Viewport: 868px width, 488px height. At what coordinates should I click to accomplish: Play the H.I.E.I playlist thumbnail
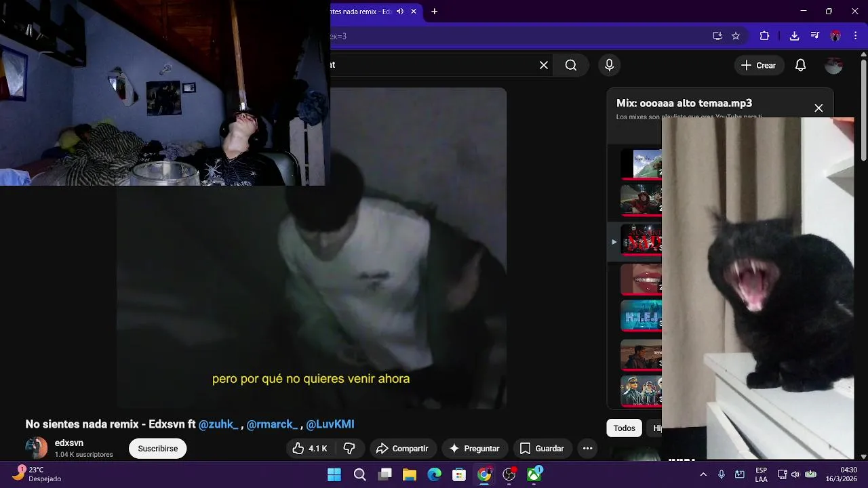click(642, 316)
